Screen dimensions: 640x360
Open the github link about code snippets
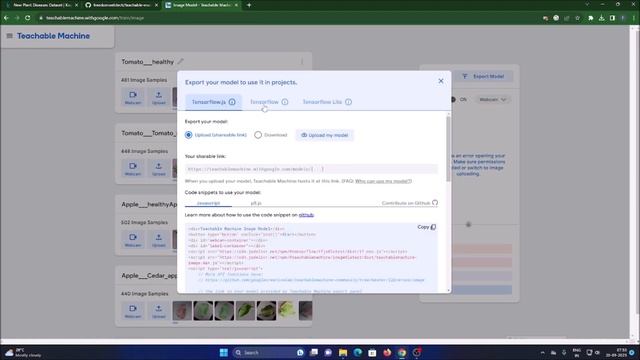tap(306, 215)
